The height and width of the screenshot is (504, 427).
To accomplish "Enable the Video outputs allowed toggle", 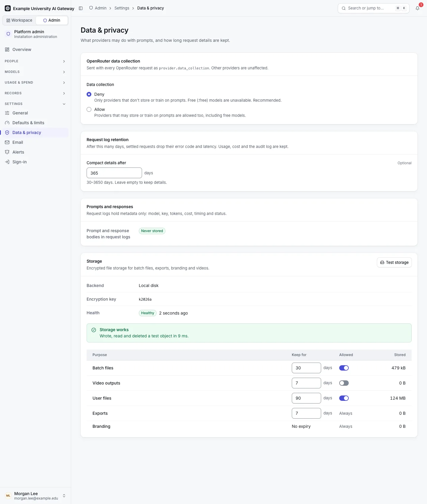I will pos(344,383).
